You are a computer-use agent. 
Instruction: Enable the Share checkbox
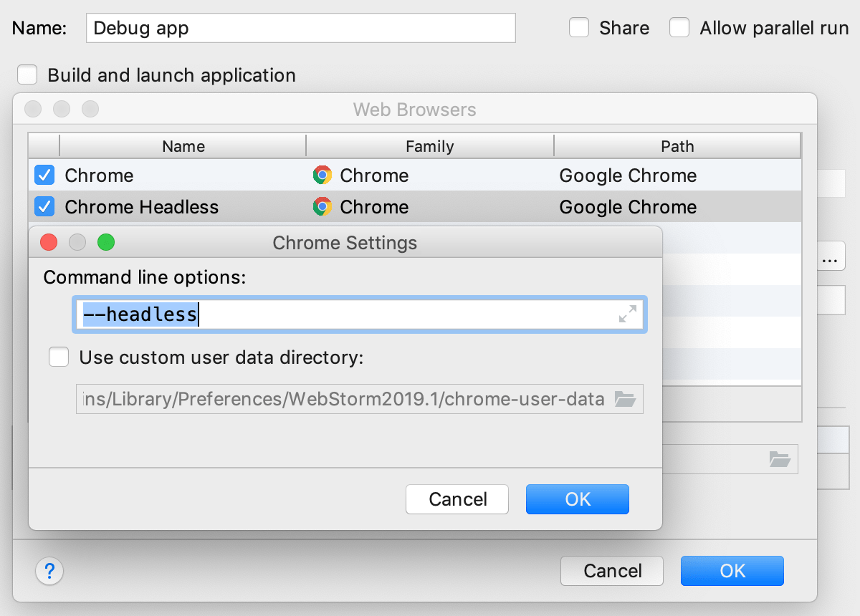pyautogui.click(x=579, y=27)
